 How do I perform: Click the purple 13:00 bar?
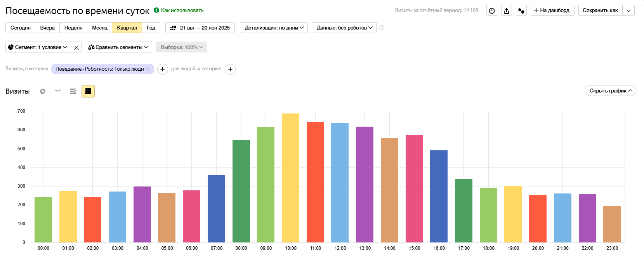(x=365, y=185)
